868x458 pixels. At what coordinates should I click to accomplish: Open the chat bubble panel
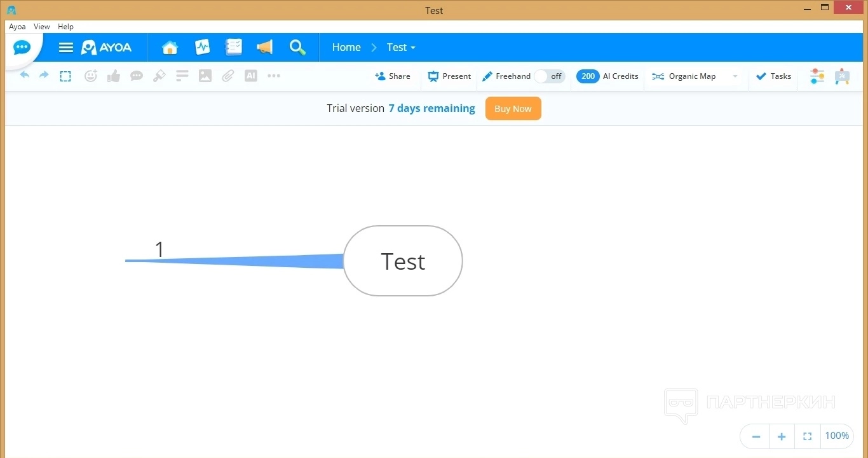tap(22, 48)
